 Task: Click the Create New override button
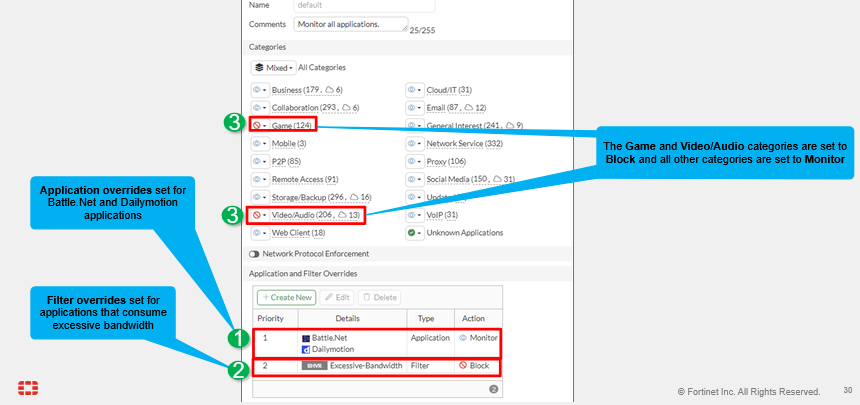[287, 297]
